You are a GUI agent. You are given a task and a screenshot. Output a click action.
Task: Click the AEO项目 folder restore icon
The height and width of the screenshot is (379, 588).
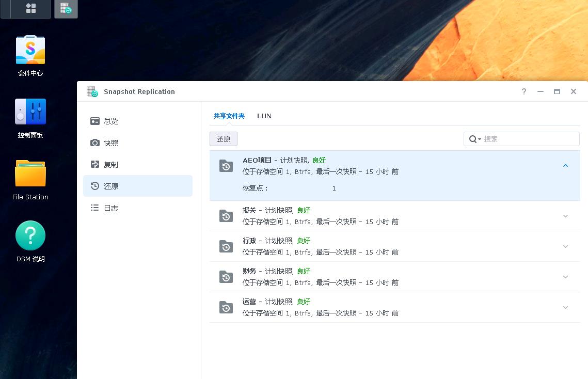(226, 166)
